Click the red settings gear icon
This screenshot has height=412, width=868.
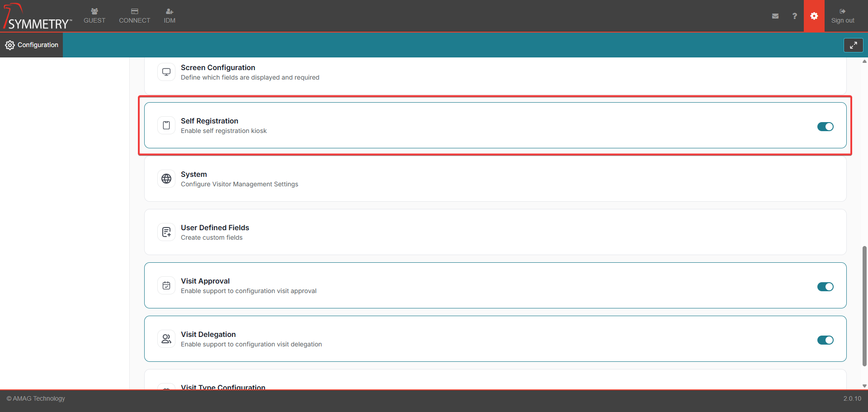[814, 16]
